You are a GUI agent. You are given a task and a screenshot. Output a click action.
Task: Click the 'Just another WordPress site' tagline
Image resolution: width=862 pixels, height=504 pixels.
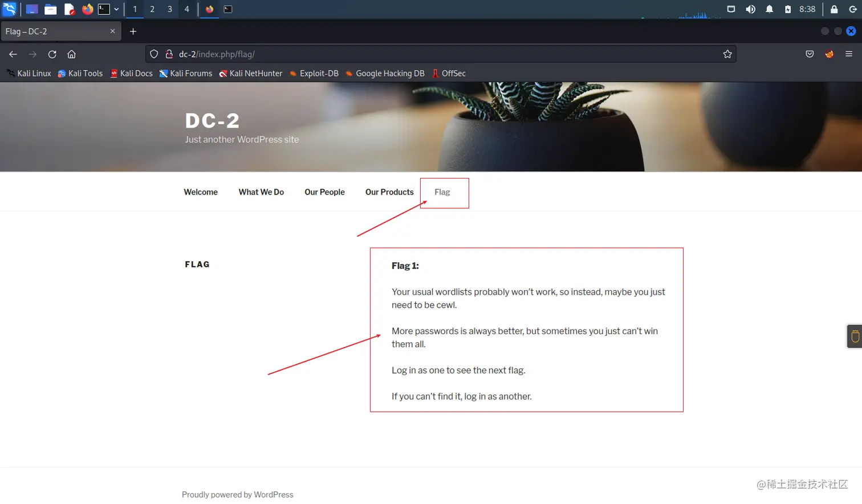[242, 140]
